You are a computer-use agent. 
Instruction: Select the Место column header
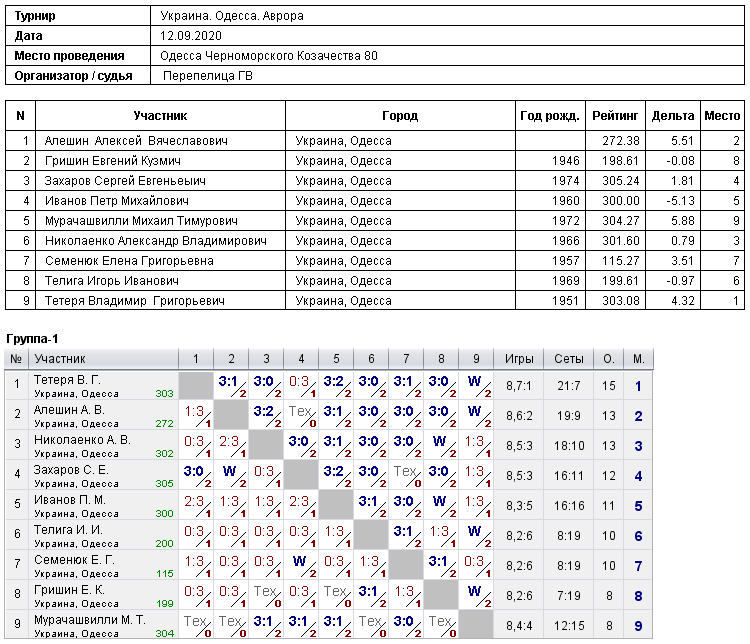(x=722, y=116)
